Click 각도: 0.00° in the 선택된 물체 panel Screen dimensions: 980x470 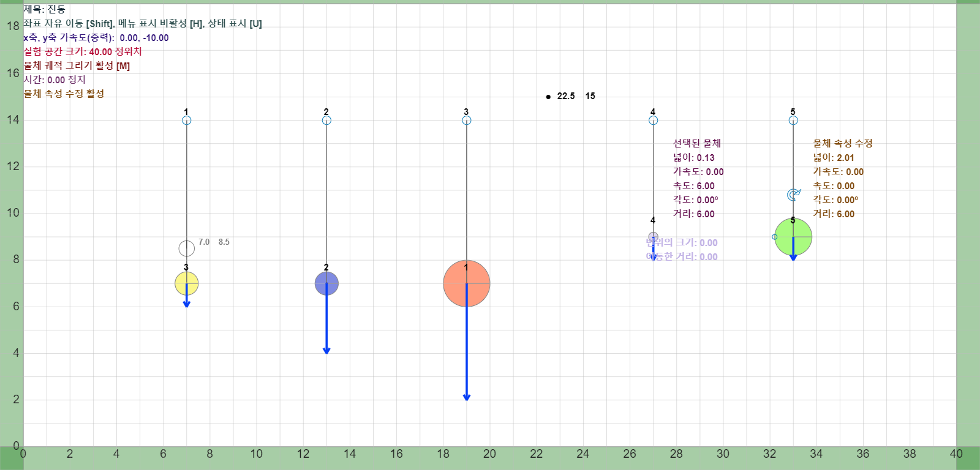[x=696, y=200]
